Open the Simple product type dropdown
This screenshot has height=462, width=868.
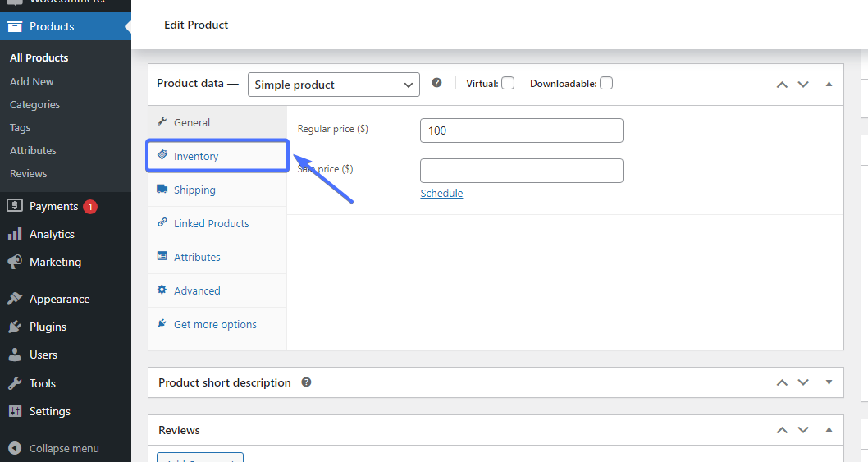point(333,85)
